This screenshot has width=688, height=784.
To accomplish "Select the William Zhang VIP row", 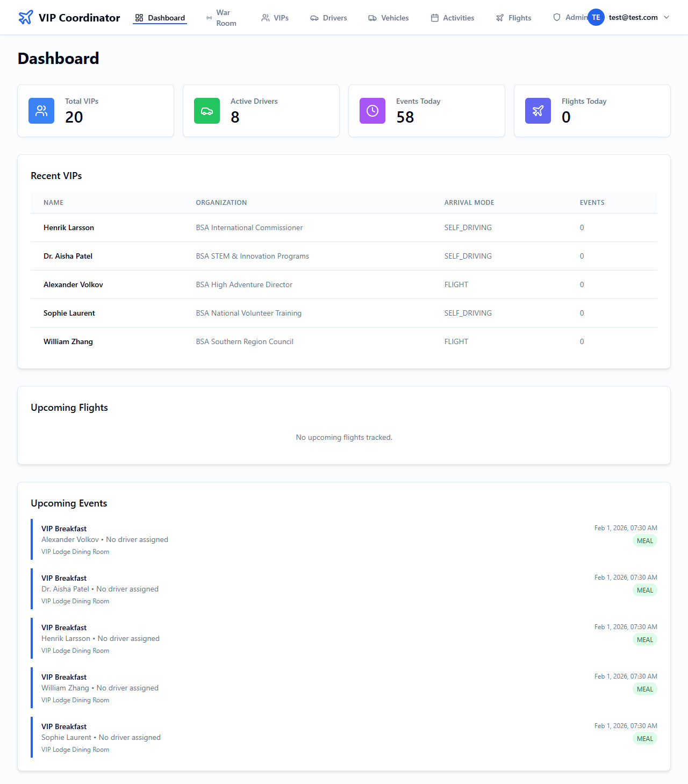I will tap(68, 341).
